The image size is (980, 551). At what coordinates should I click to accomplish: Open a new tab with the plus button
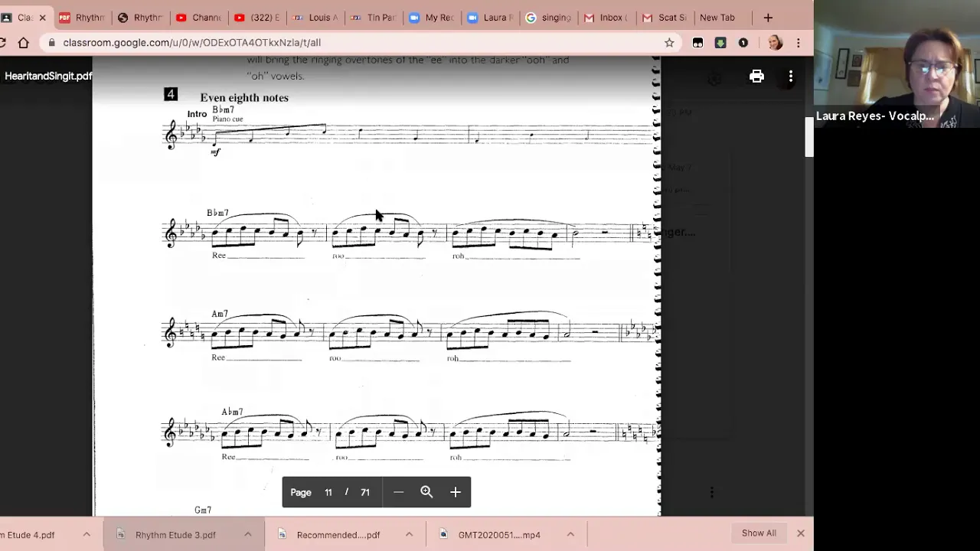[768, 18]
